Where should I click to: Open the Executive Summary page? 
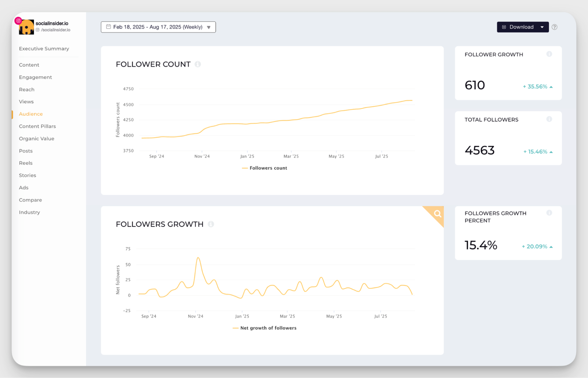coord(44,48)
